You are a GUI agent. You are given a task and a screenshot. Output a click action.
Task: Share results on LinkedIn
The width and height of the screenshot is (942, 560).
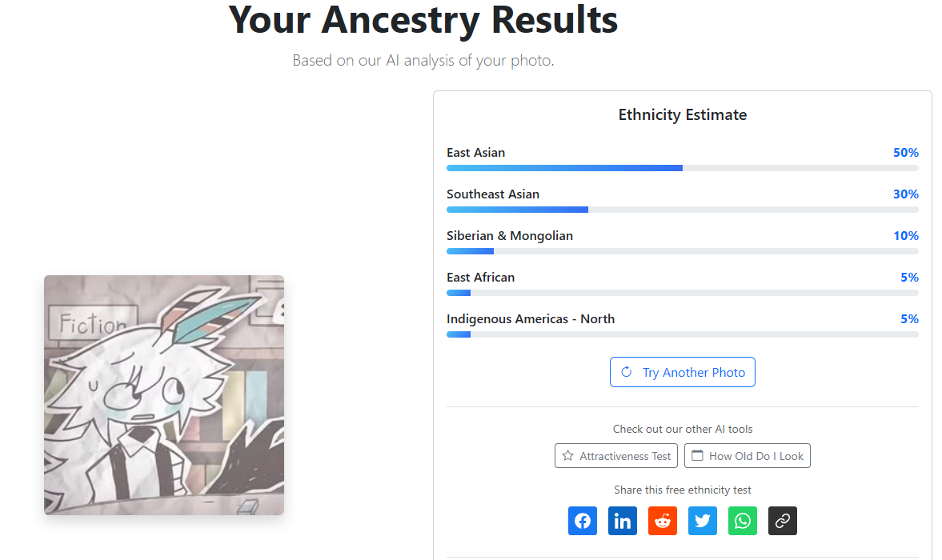[623, 521]
